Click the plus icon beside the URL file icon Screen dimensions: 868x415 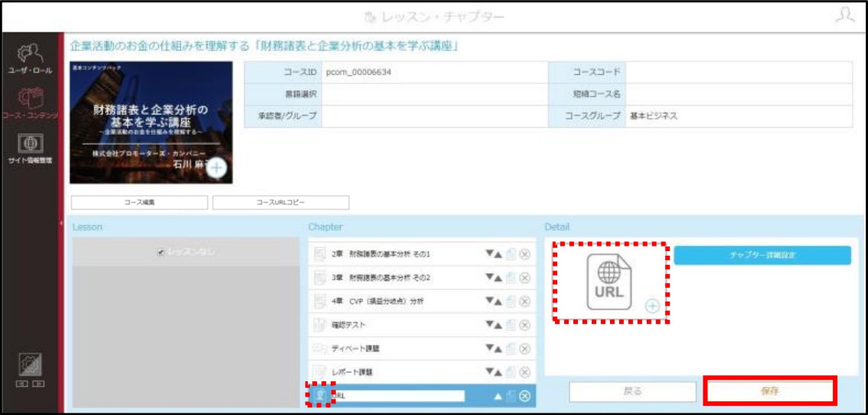click(653, 306)
